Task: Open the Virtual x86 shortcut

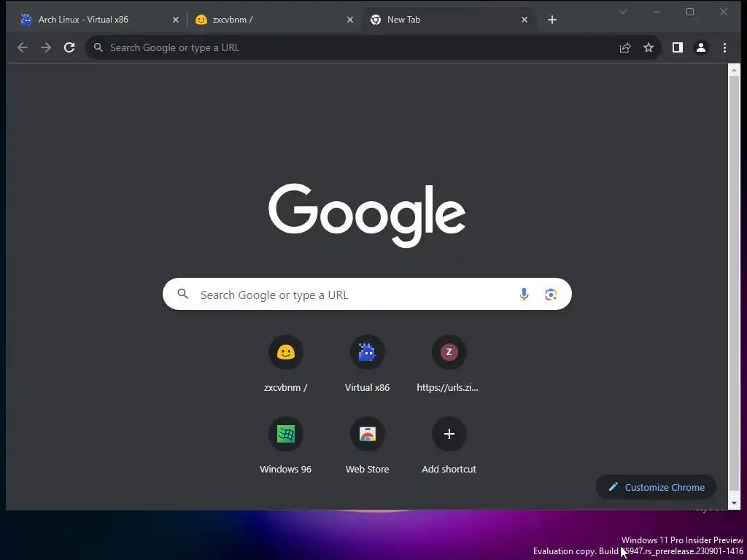Action: tap(368, 364)
